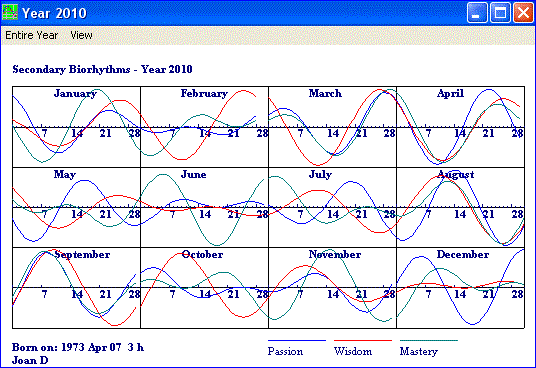This screenshot has width=536, height=368.
Task: Select the February month label
Action: [x=204, y=93]
